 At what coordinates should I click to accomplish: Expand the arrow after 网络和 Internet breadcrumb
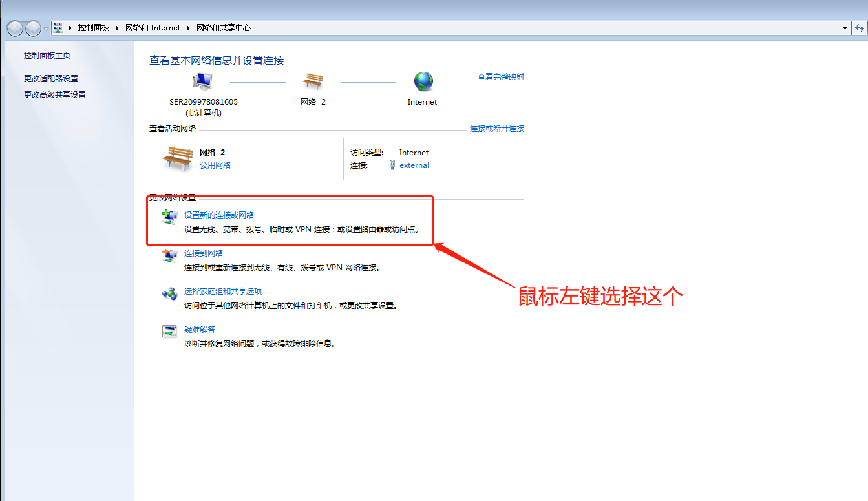(x=189, y=28)
